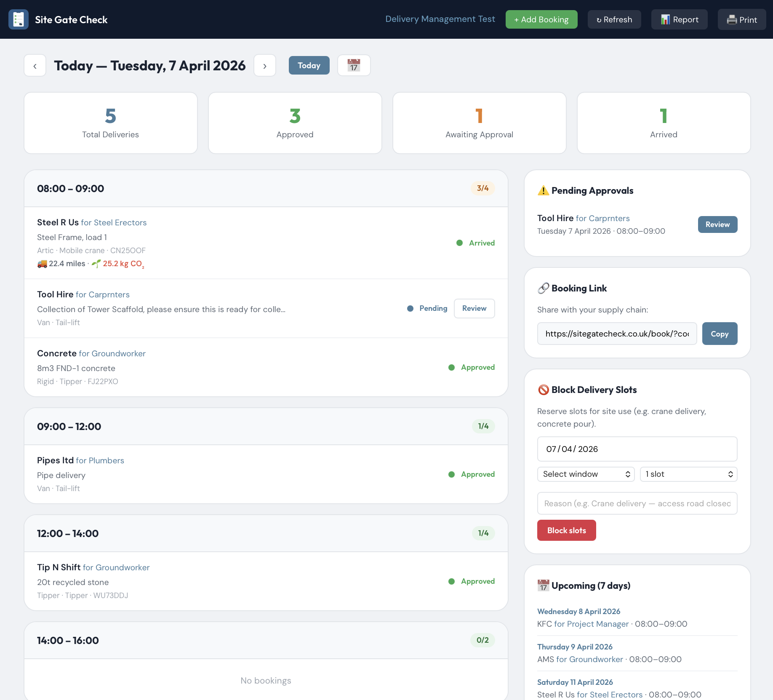Viewport: 773px width, 700px height.
Task: Click the Site Gate Check logo icon
Action: tap(18, 19)
